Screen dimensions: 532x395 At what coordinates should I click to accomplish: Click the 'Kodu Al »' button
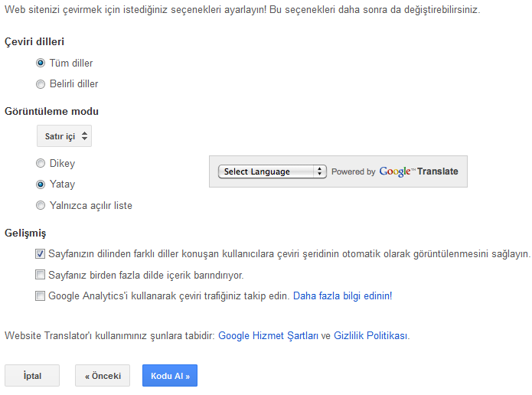pyautogui.click(x=169, y=376)
